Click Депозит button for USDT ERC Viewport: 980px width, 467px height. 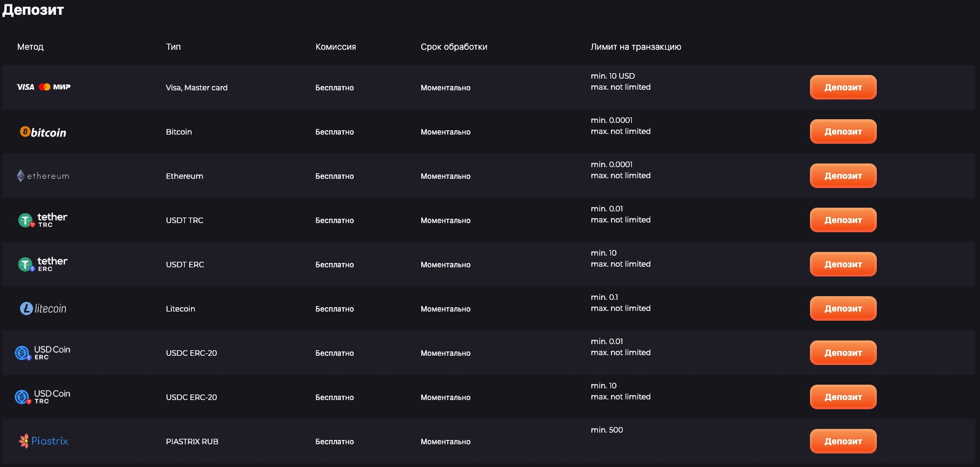tap(842, 264)
